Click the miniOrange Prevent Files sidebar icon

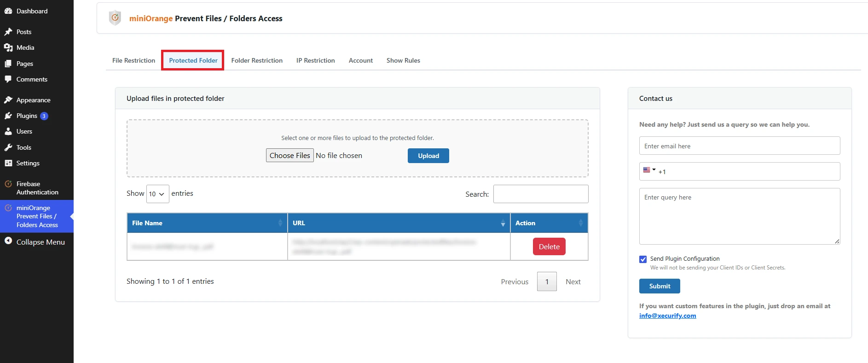[x=8, y=208]
